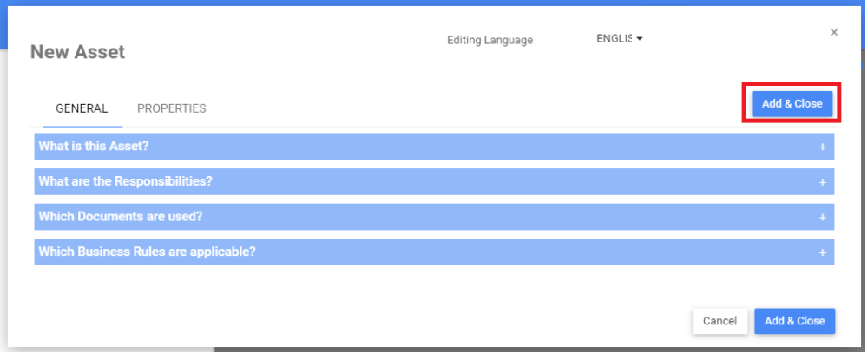Click the plus icon on the Responsibilities row
Image resolution: width=868 pixels, height=353 pixels.
tap(822, 182)
